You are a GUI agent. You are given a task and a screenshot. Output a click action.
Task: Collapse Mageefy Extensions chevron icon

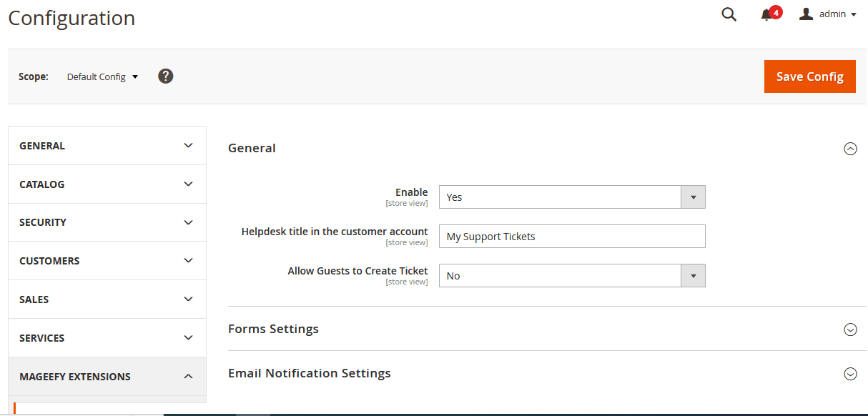188,376
